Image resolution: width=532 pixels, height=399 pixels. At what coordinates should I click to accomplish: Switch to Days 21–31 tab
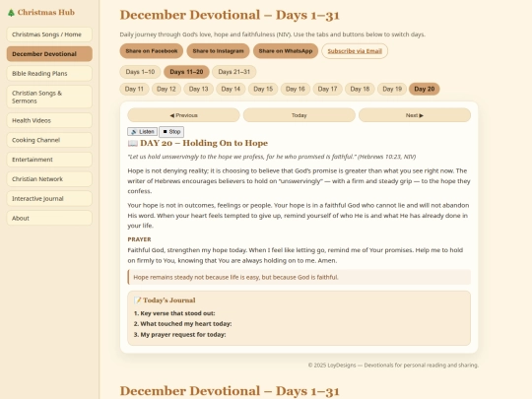click(x=234, y=72)
